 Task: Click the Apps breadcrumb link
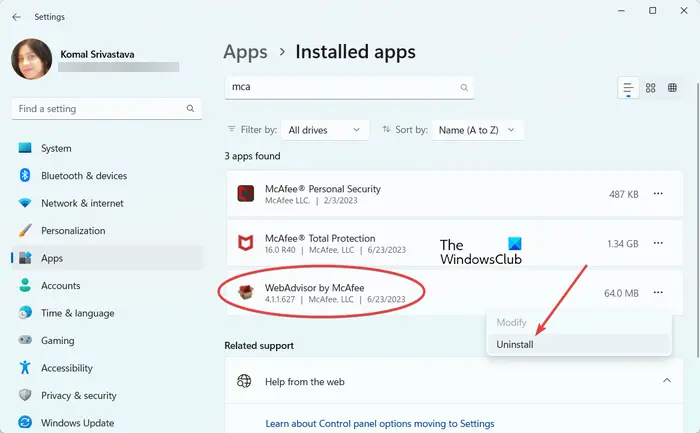[x=246, y=52]
